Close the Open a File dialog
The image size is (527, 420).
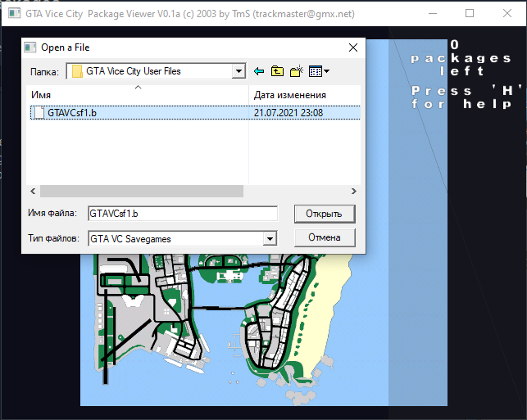click(x=353, y=47)
